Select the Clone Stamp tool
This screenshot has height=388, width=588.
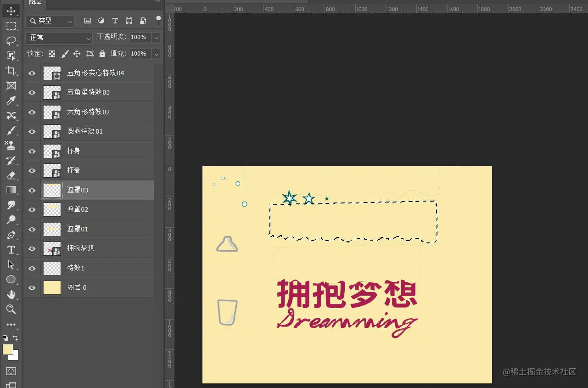(11, 146)
